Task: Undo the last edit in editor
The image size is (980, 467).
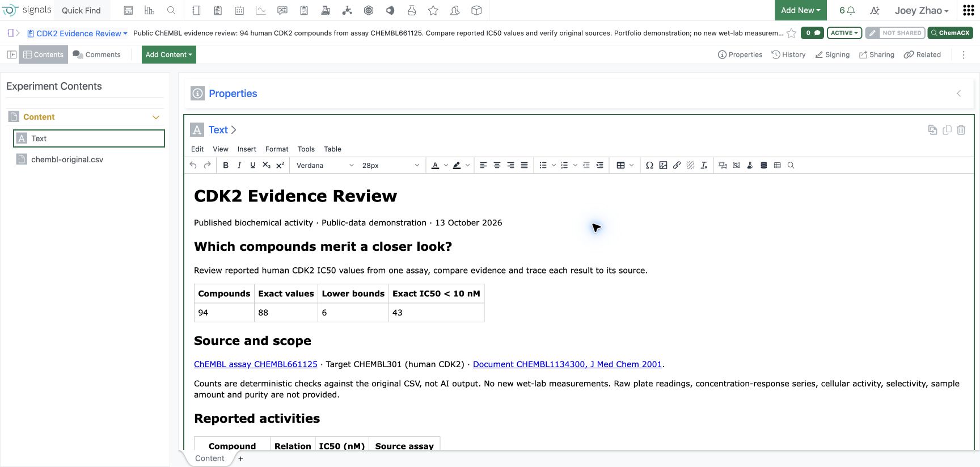Action: 193,165
